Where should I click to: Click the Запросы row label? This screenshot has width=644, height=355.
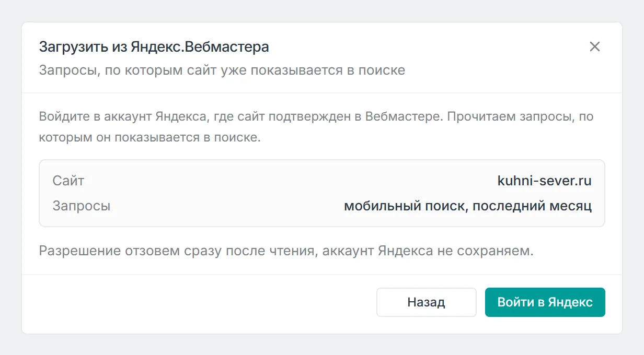pos(82,206)
